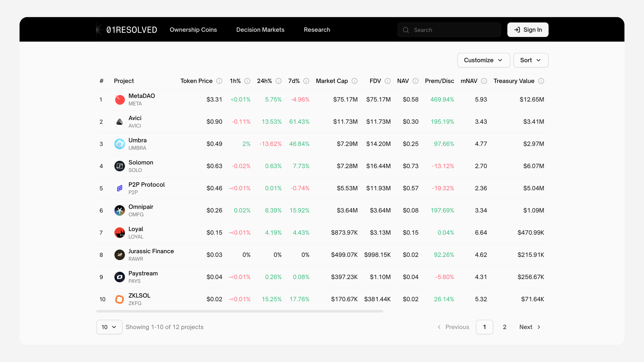Click the Umbra project logo icon
The image size is (644, 362).
point(120,144)
